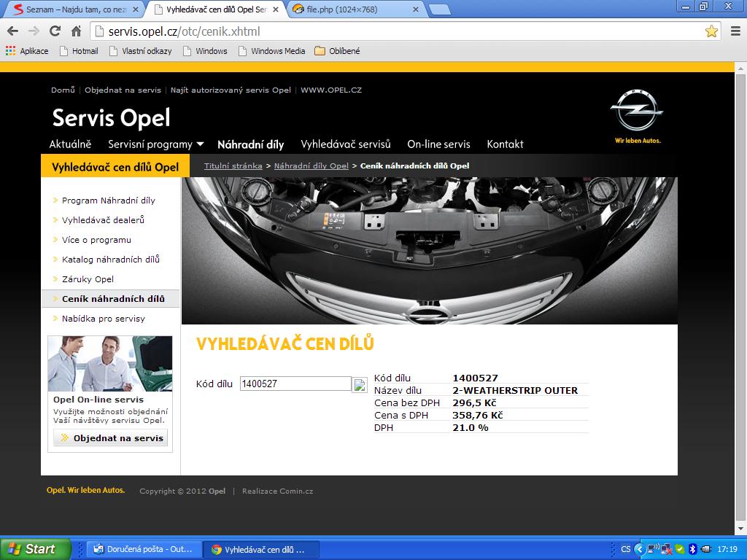Bookmark page with star icon
Screen dimensions: 747x560
click(711, 31)
